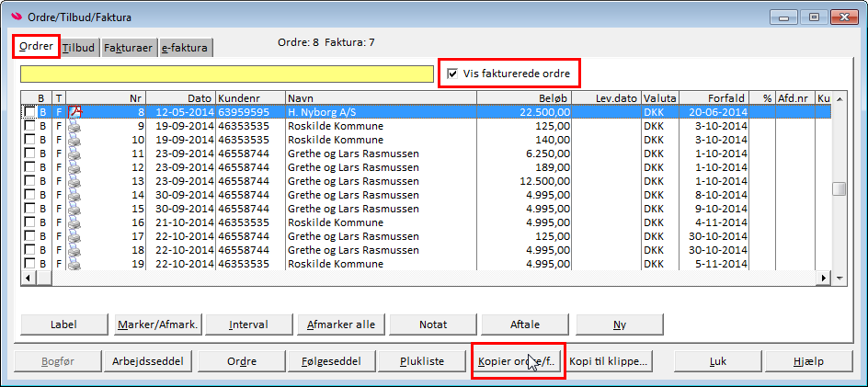Click Afmarker alle button
The width and height of the screenshot is (868, 387).
(x=341, y=324)
